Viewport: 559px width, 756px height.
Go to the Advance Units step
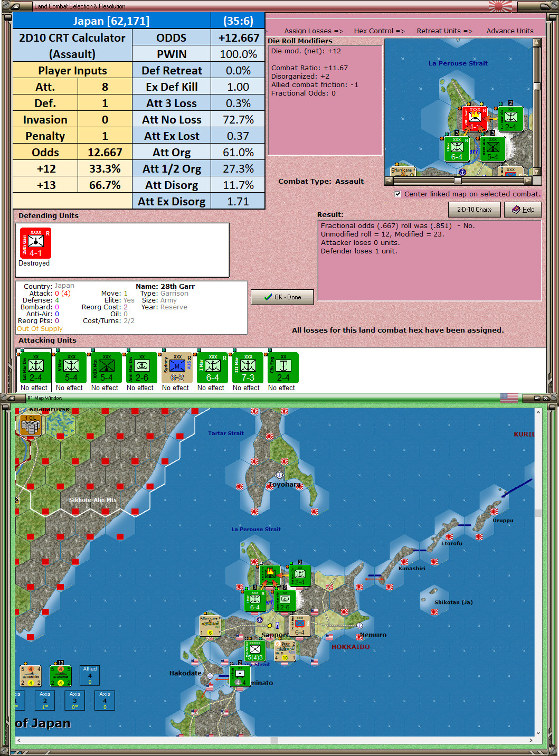click(x=510, y=31)
